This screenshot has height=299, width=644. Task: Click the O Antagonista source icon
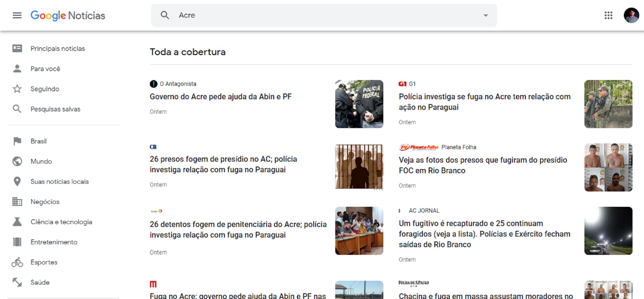tap(153, 84)
